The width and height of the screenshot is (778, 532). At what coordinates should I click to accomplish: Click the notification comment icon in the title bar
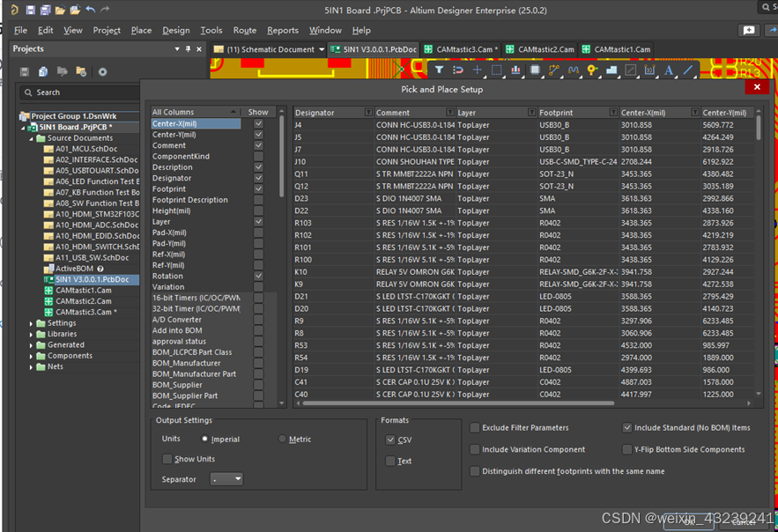coord(749,30)
